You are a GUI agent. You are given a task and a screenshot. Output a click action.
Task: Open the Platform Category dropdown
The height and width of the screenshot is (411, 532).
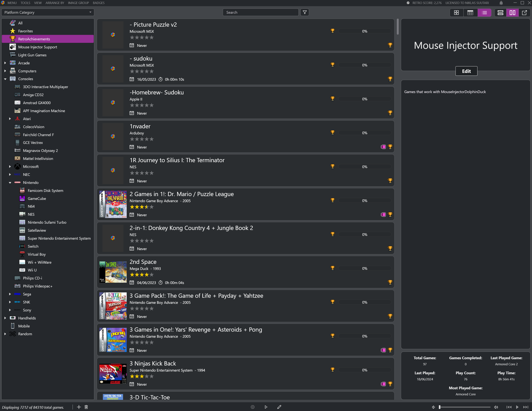coord(48,12)
